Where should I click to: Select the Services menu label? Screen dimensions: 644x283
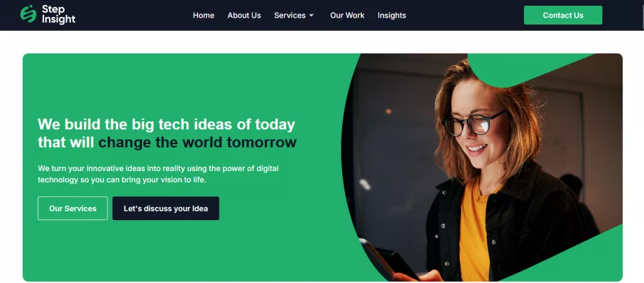289,15
